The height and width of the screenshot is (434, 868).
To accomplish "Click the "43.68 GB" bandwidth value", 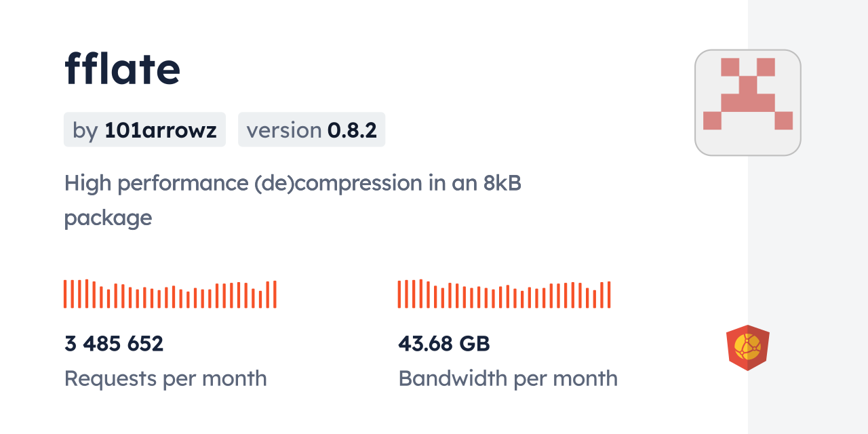I will coord(443,344).
